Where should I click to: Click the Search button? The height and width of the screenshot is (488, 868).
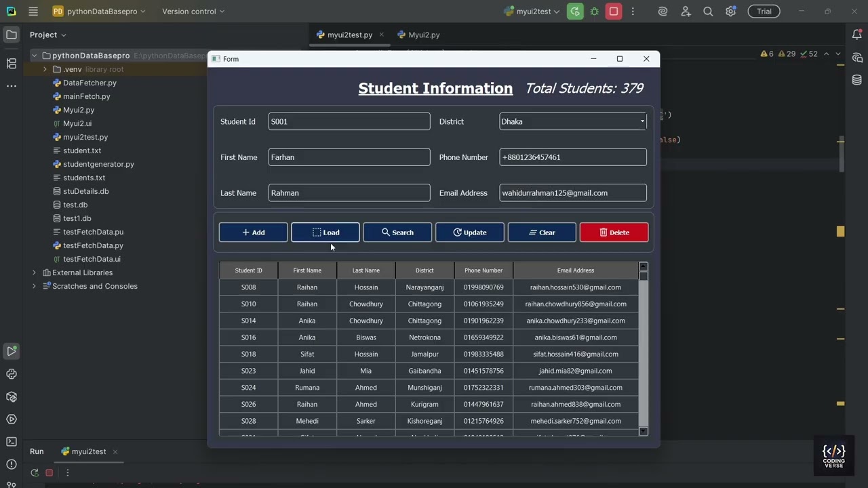[x=397, y=232]
